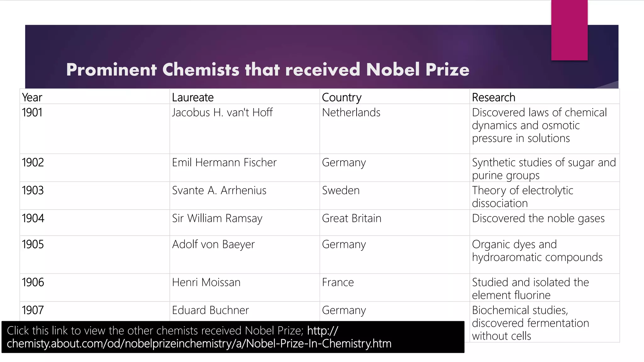Select the 'Adolf von Baeyer' cell

click(245, 255)
